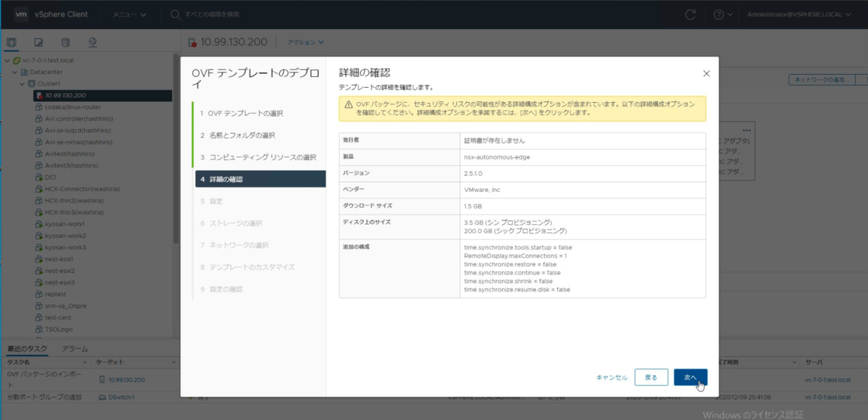Switch to VMs and Templates view icon

[x=38, y=42]
